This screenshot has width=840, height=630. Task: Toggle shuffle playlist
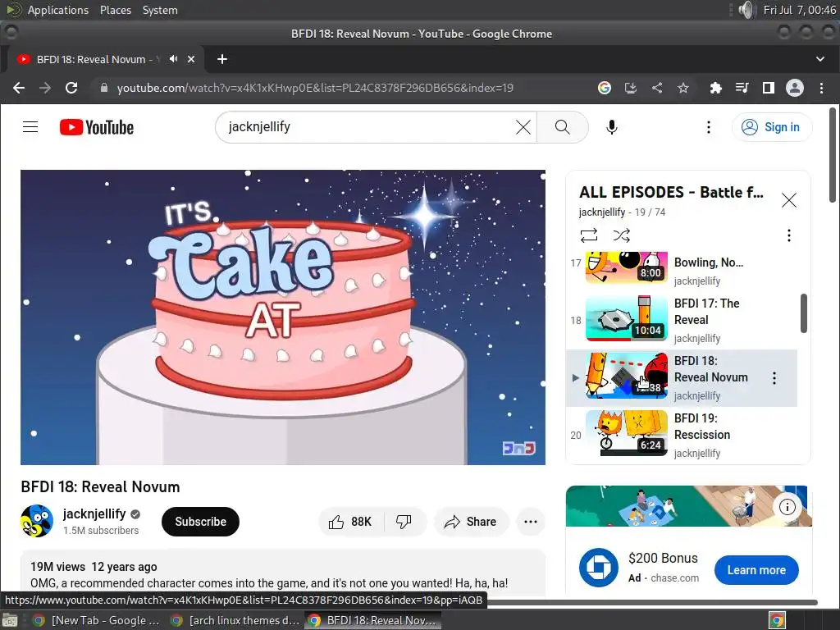[x=622, y=235]
